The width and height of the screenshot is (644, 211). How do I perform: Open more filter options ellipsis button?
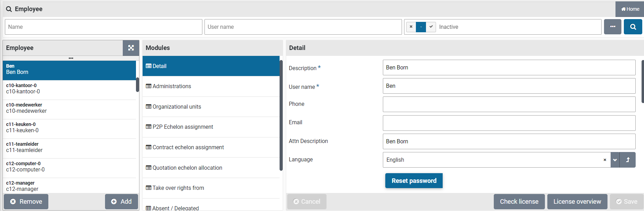(x=612, y=27)
